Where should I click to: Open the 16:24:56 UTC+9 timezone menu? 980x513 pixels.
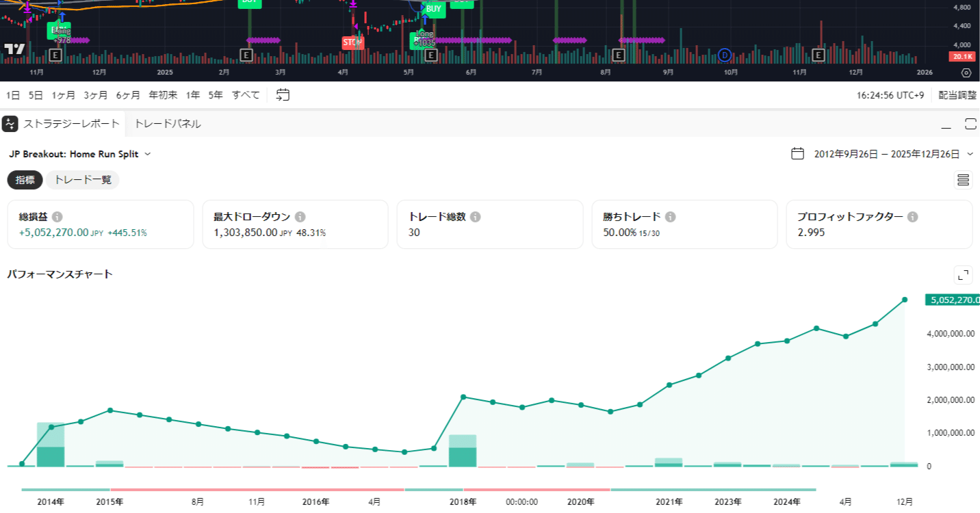892,95
